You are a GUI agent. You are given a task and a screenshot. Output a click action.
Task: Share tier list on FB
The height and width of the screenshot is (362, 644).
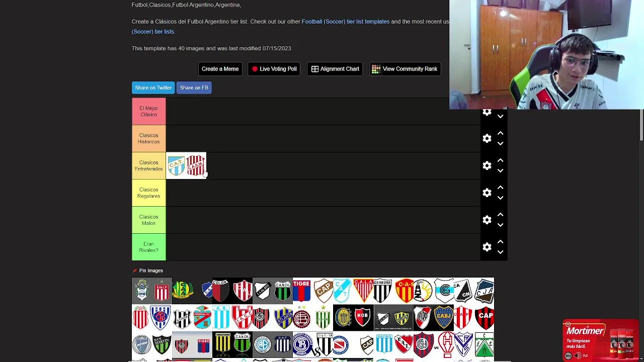[194, 87]
